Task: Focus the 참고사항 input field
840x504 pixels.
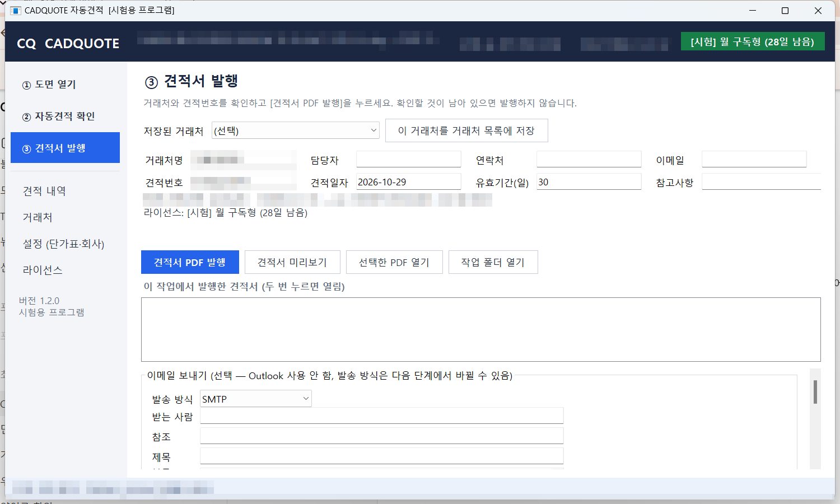Action: pos(761,182)
